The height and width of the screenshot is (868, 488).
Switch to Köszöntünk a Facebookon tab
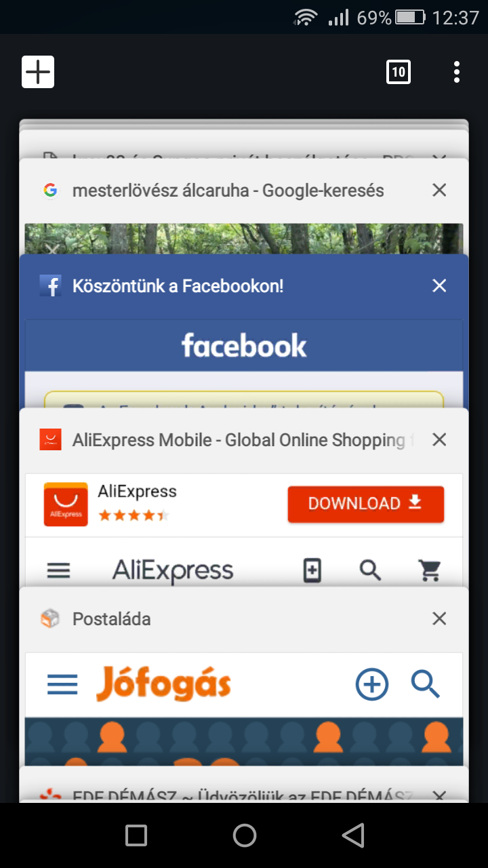coord(178,285)
